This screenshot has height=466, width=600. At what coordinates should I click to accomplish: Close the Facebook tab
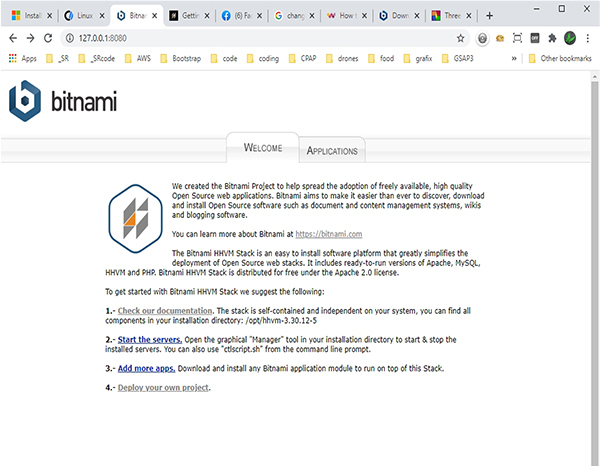click(259, 16)
